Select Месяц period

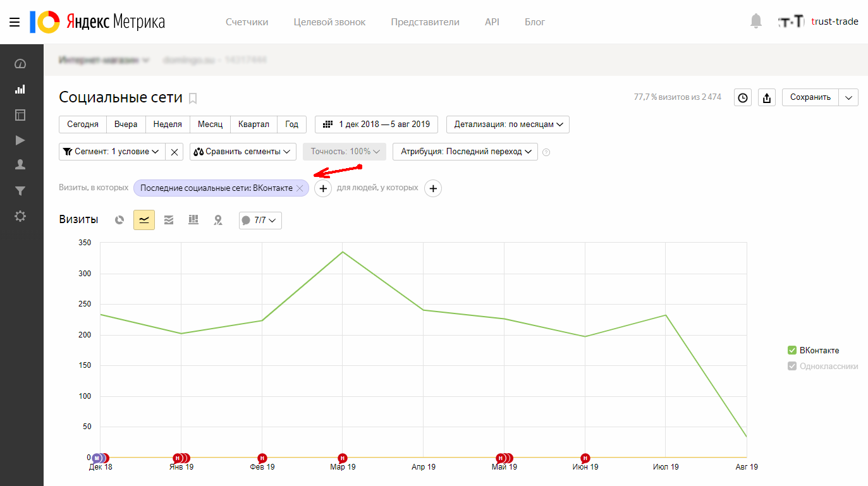point(210,125)
